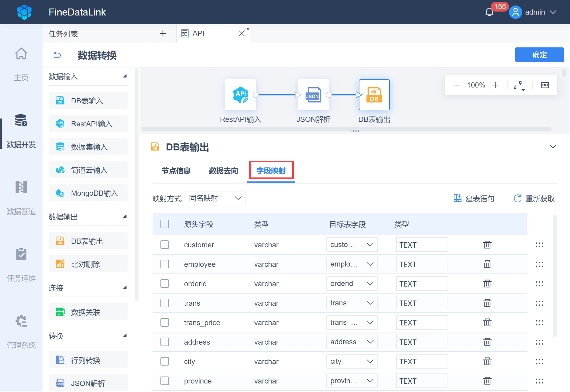This screenshot has width=570, height=392.
Task: Expand the admin account menu
Action: pyautogui.click(x=553, y=12)
